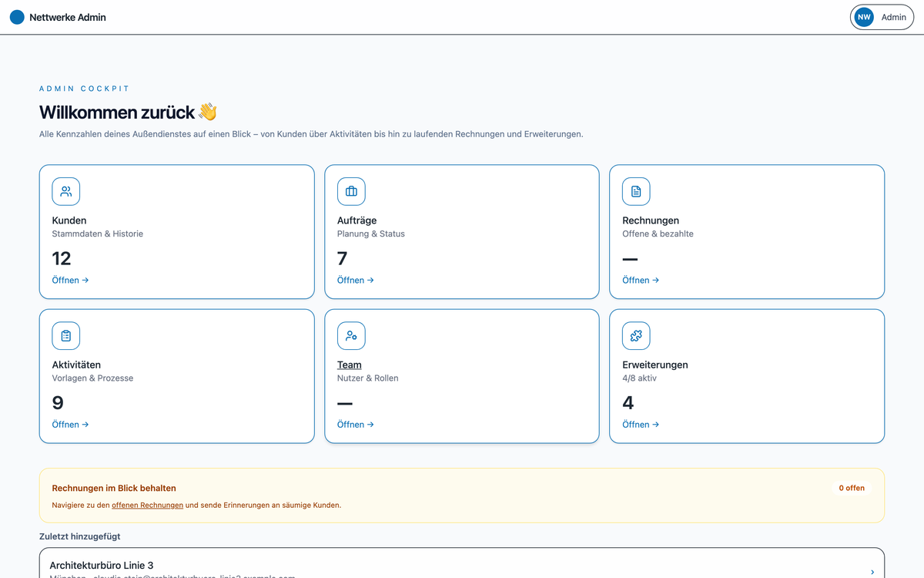Screen dimensions: 924x578
Task: Follow the offenen Rechnungen link
Action: (147, 506)
